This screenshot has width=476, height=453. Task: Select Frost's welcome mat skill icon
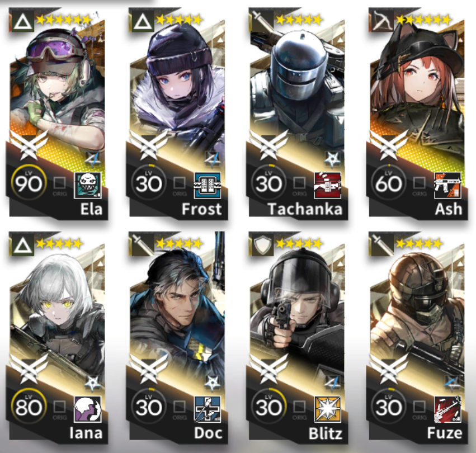pos(208,185)
